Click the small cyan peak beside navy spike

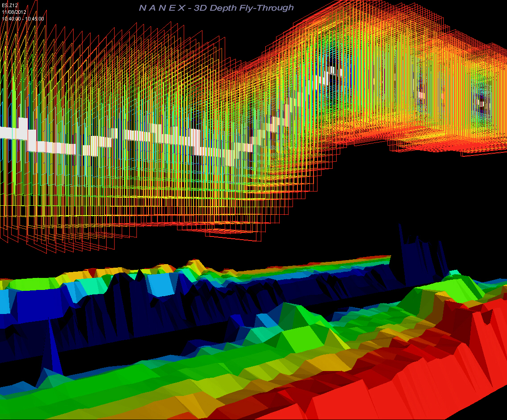point(453,272)
